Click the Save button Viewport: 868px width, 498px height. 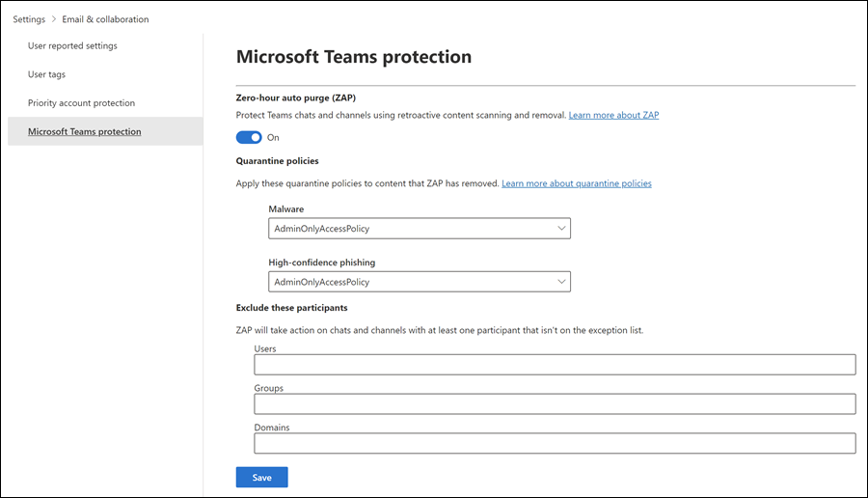[x=261, y=477]
